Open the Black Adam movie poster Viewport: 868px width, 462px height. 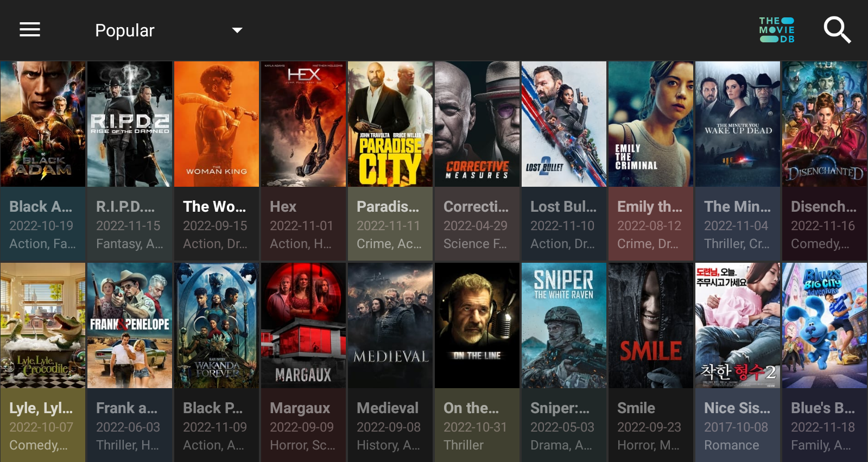click(43, 124)
